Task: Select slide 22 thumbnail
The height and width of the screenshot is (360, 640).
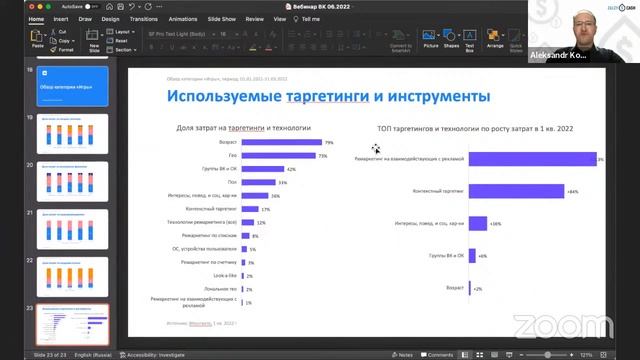Action: tap(72, 277)
